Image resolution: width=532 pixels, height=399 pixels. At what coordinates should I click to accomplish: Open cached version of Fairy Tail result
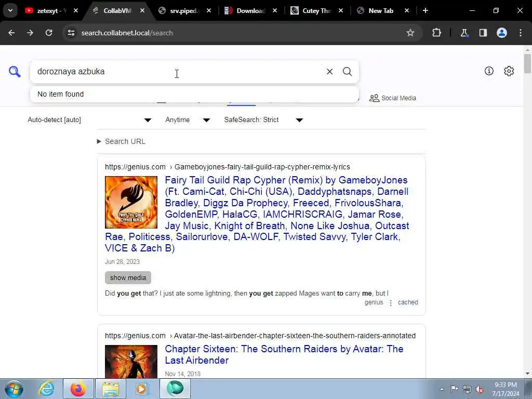[408, 302]
